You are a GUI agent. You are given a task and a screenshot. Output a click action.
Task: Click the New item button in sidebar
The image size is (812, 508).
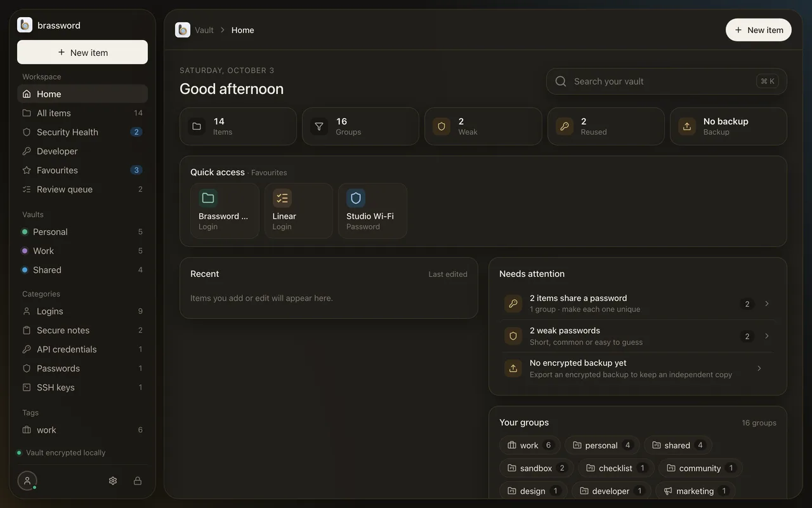point(82,52)
